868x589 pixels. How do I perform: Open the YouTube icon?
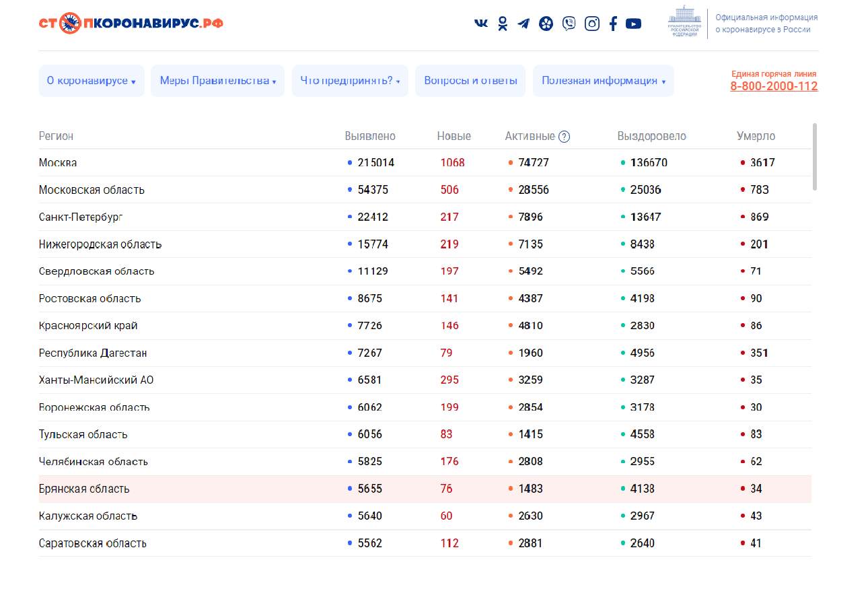point(633,24)
